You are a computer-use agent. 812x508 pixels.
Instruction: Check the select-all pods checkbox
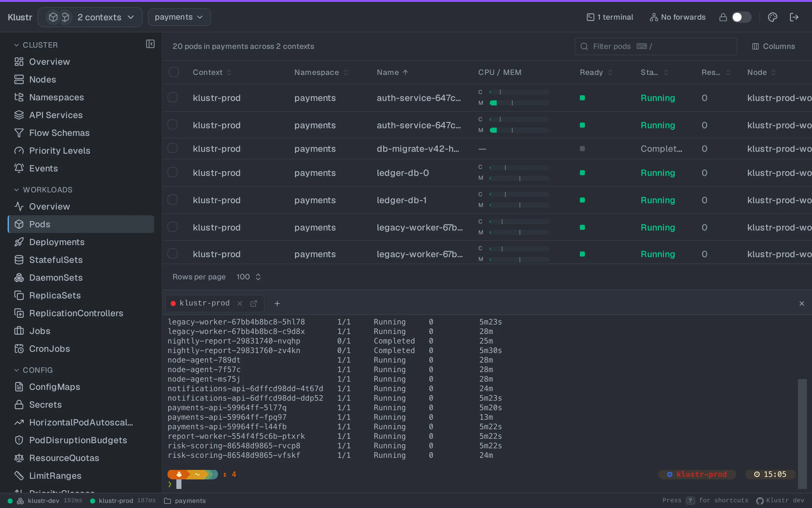pos(174,72)
